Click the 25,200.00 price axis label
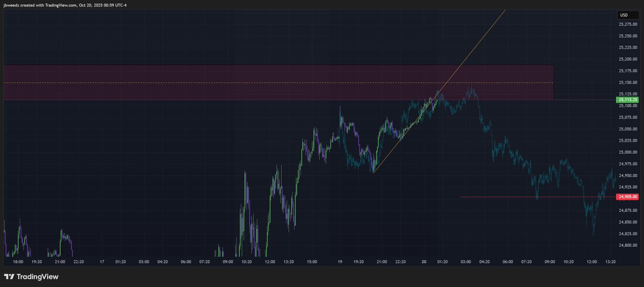 pyautogui.click(x=627, y=59)
